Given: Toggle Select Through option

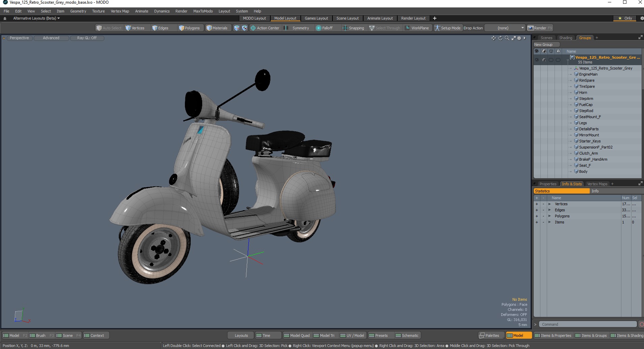Looking at the screenshot, I should (384, 28).
